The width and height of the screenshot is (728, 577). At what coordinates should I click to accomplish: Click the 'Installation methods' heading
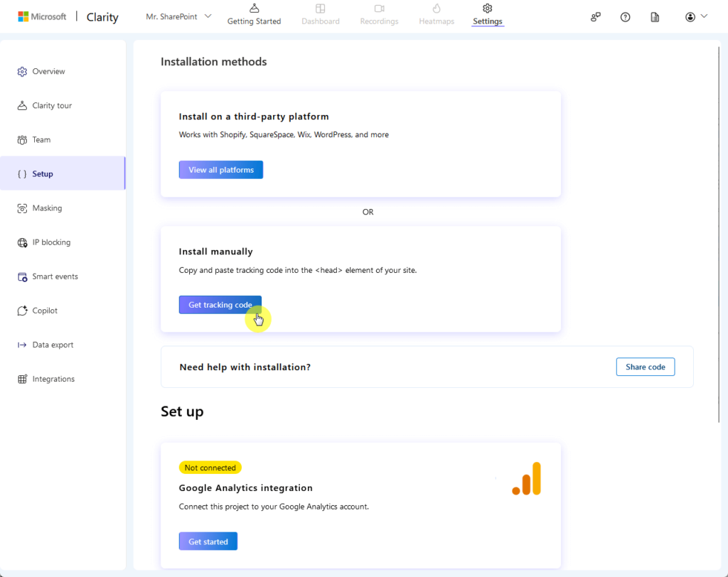[213, 62]
